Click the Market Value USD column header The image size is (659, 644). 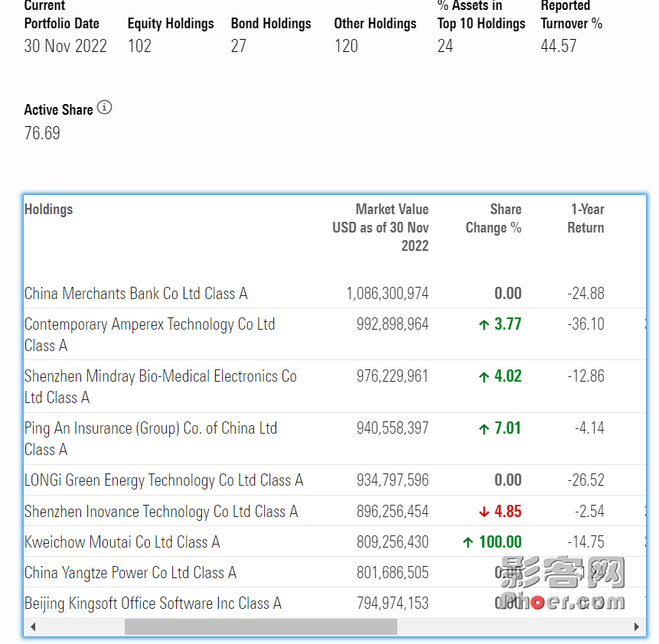pyautogui.click(x=380, y=227)
